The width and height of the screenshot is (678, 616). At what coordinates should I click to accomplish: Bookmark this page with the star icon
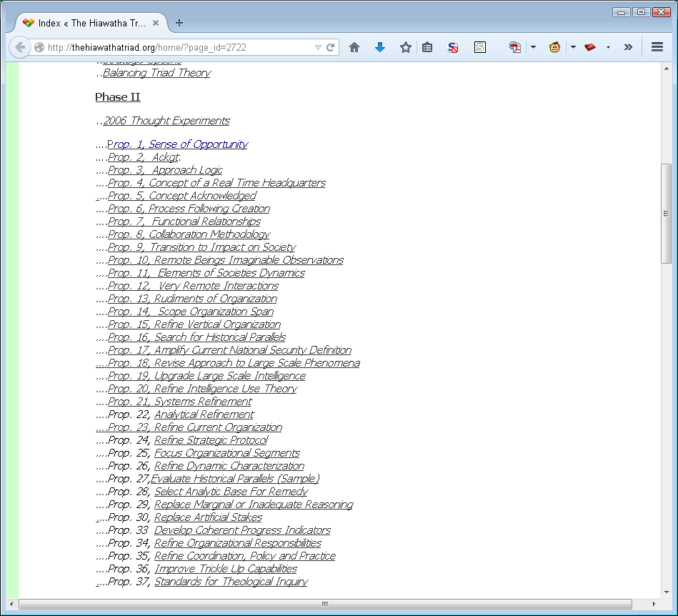pyautogui.click(x=406, y=47)
